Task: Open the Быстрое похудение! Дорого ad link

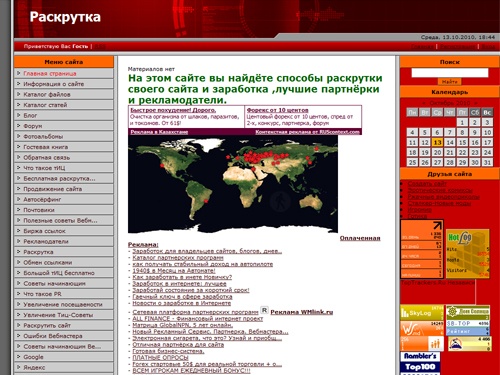Action: pos(173,110)
